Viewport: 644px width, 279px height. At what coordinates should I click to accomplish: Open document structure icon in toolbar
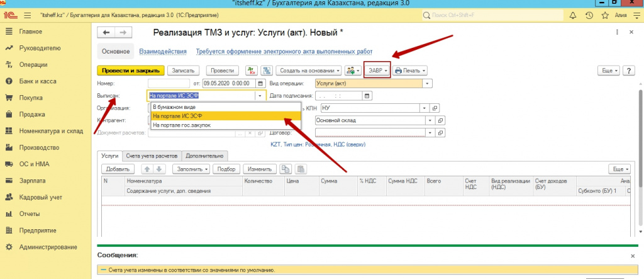tap(267, 71)
